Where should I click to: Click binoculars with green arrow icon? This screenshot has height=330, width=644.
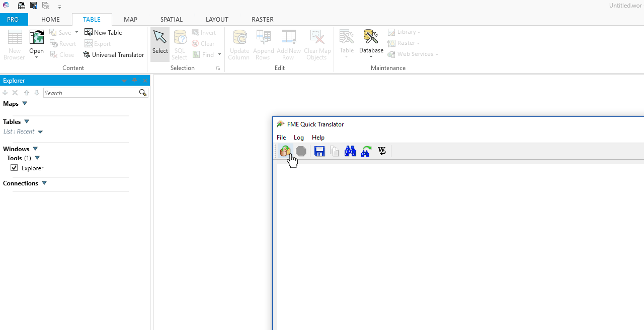click(366, 151)
